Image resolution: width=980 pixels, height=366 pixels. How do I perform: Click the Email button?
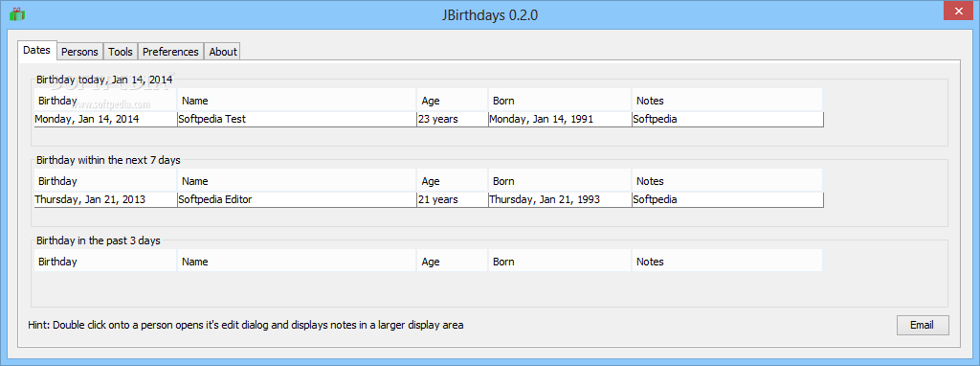tap(922, 325)
